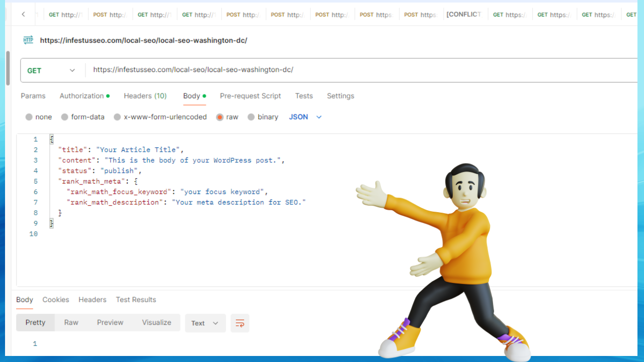Click the request title URL heading
The image size is (644, 362).
tap(144, 40)
